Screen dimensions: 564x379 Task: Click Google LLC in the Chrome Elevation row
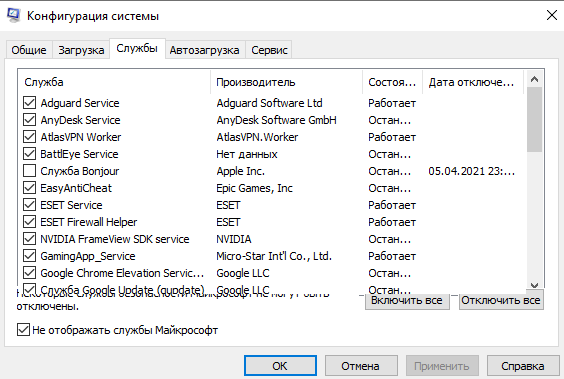click(x=243, y=273)
